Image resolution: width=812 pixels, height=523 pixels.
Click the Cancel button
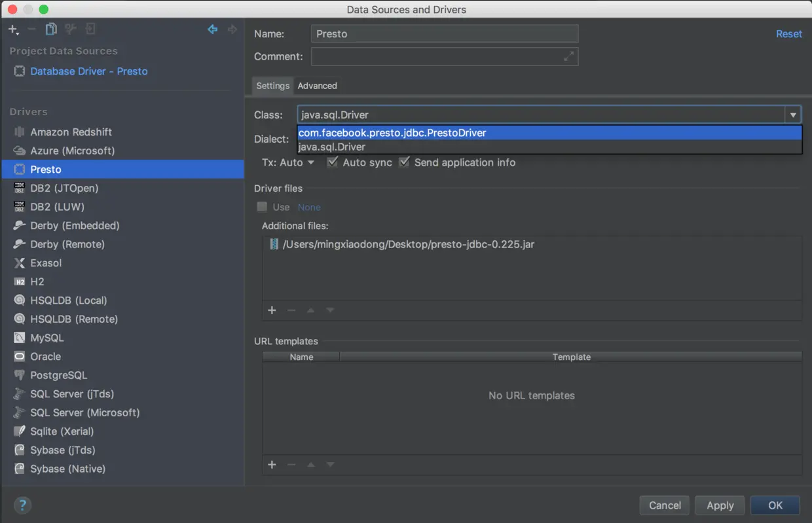(665, 505)
